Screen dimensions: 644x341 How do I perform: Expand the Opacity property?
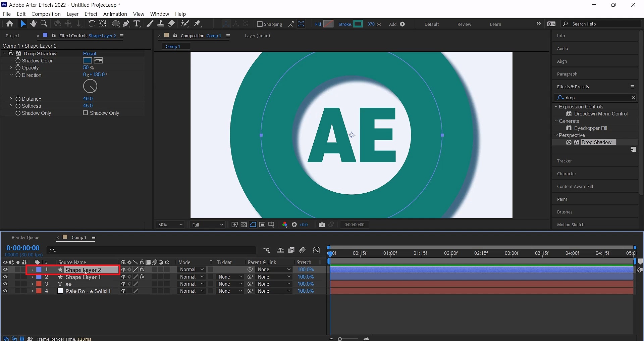[x=11, y=67]
